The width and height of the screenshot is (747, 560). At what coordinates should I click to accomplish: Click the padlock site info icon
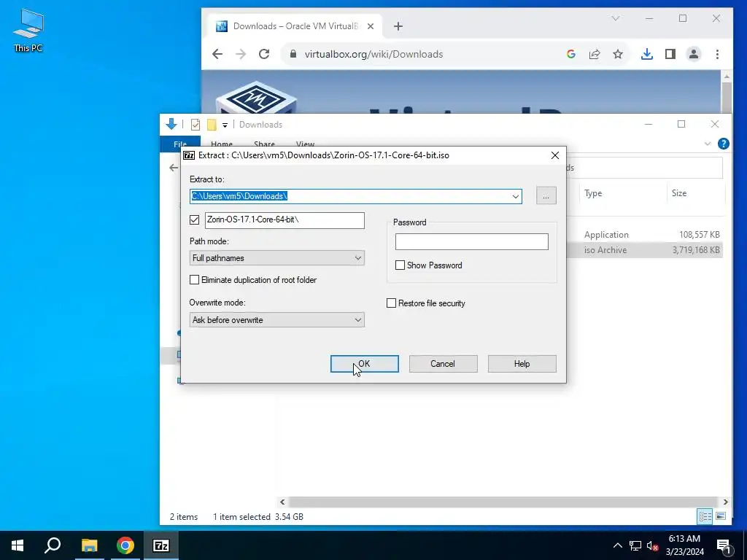pyautogui.click(x=293, y=54)
